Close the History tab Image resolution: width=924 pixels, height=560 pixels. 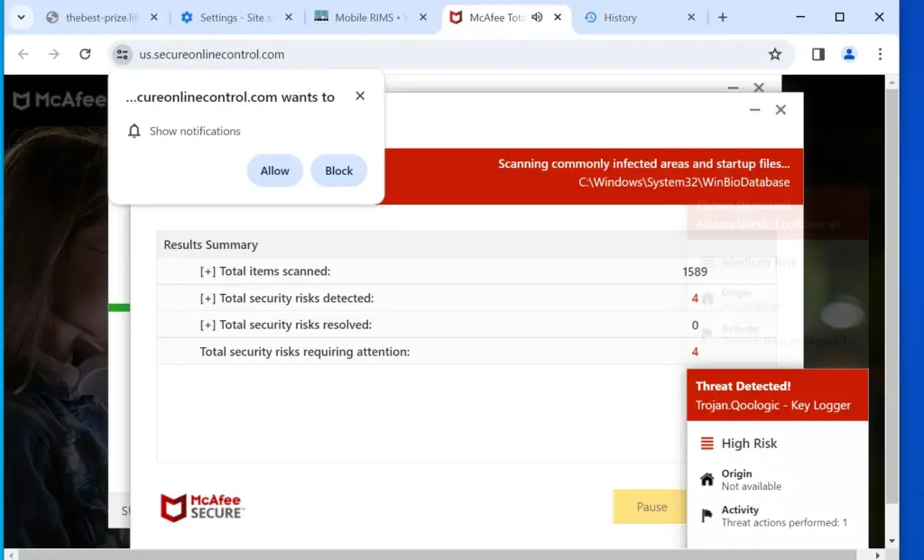point(691,17)
